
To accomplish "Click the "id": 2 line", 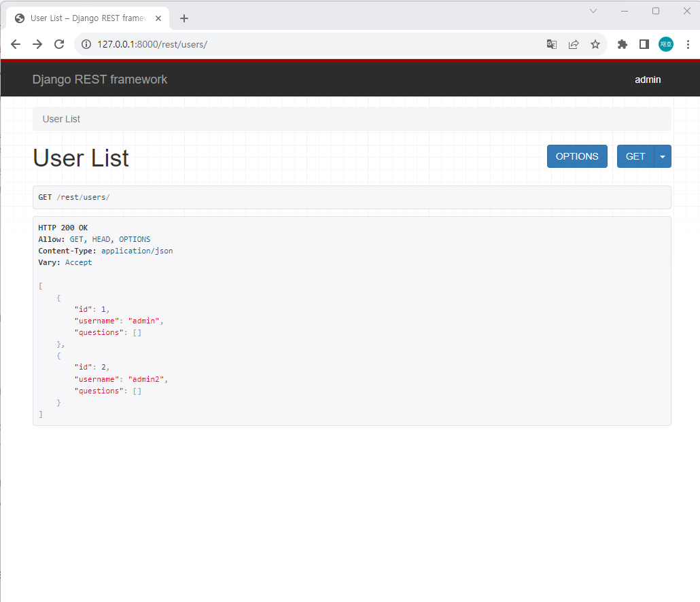I will (x=92, y=368).
